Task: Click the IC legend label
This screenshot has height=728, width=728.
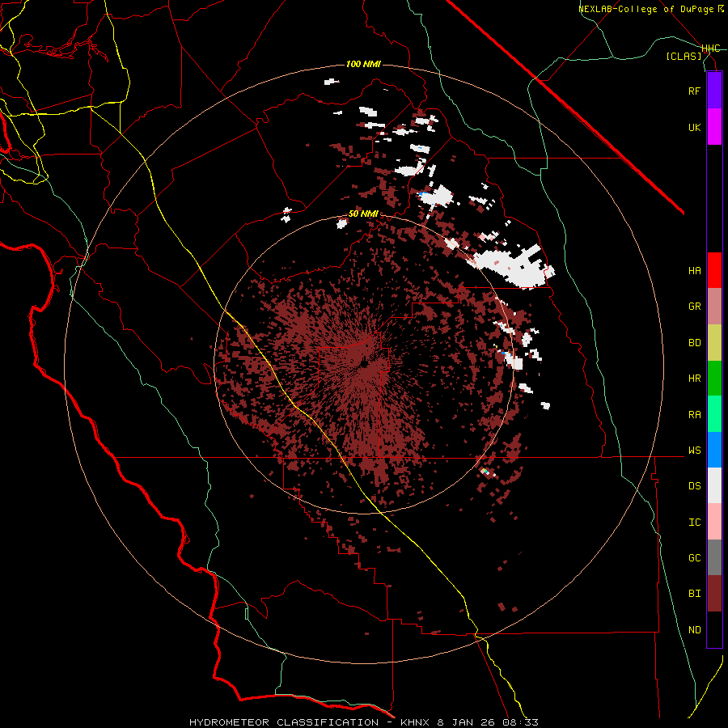Action: 695,523
